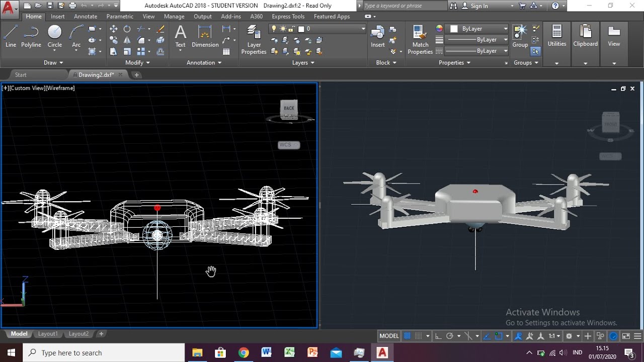This screenshot has height=362, width=644.
Task: Expand the Block panel dropdown
Action: pos(386,62)
